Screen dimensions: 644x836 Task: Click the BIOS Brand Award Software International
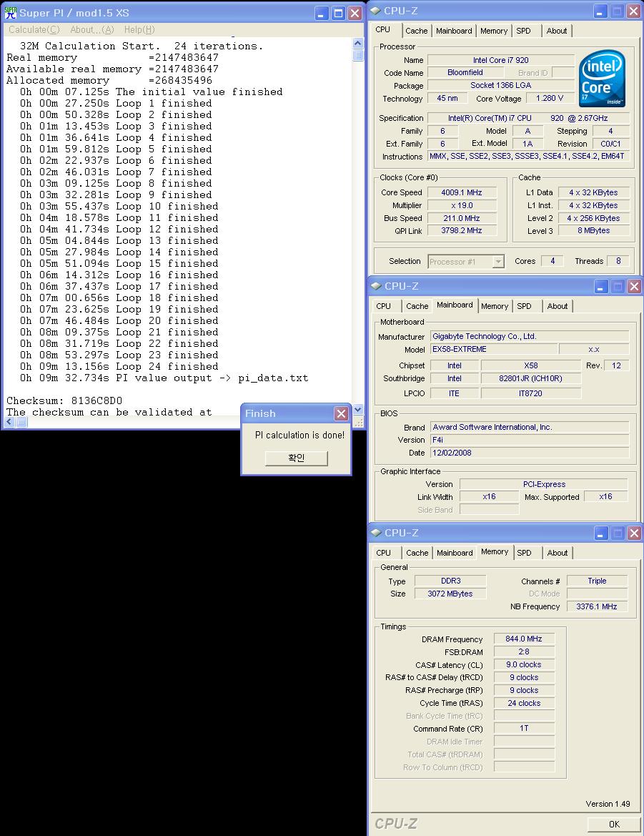[x=530, y=427]
